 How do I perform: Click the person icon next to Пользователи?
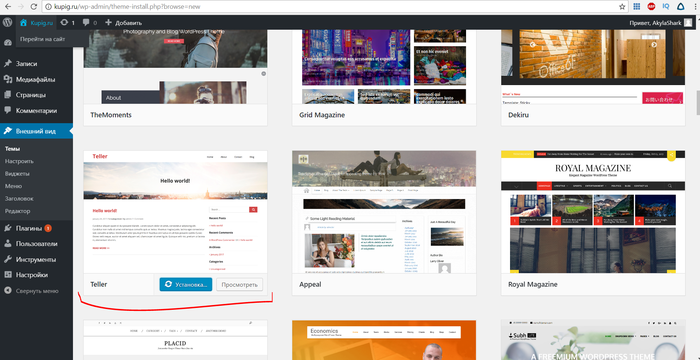pos(8,244)
